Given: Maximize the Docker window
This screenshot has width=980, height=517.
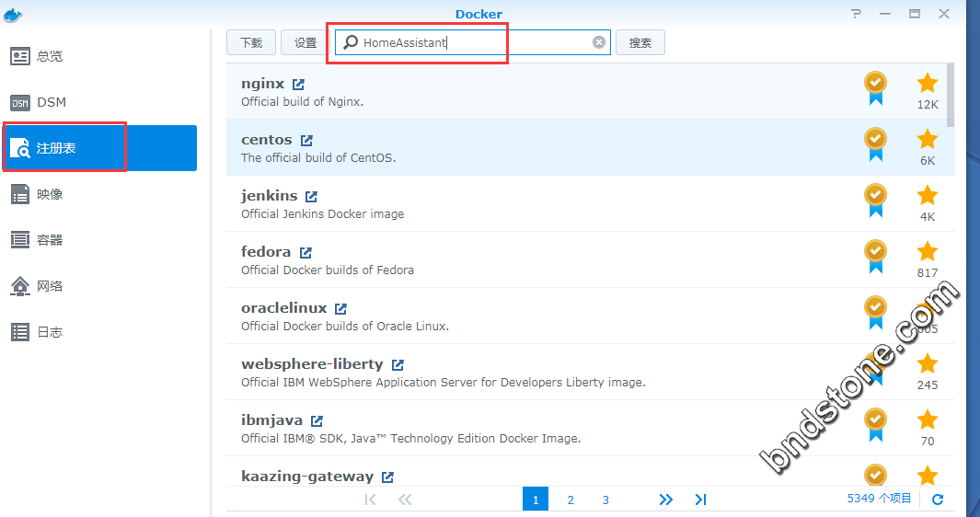Looking at the screenshot, I should coord(915,14).
